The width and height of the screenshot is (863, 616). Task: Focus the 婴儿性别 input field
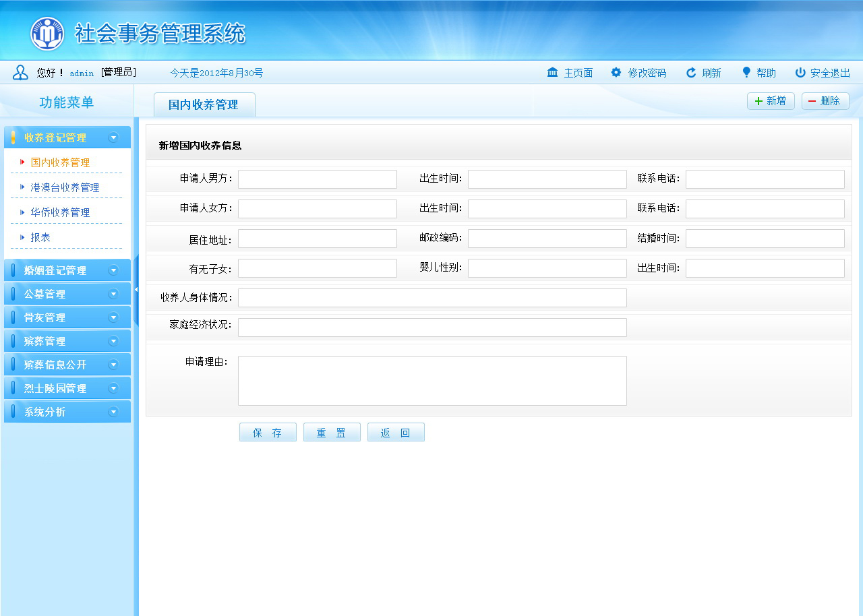(547, 268)
